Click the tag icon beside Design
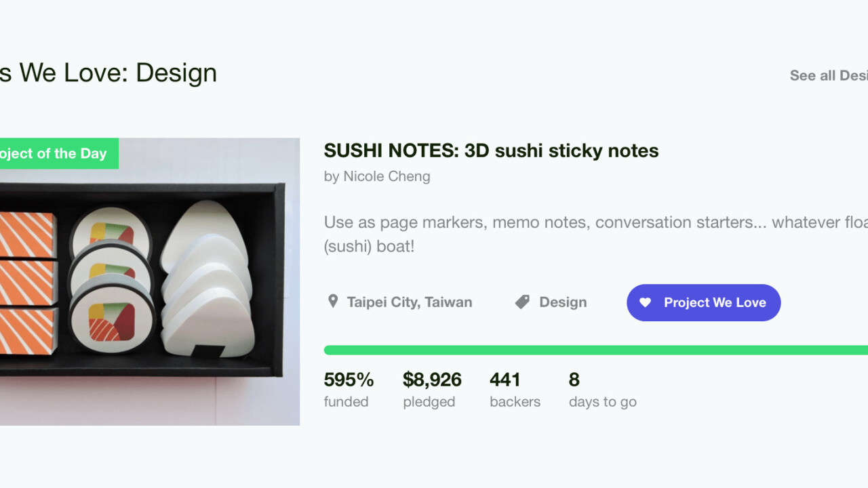 (522, 302)
